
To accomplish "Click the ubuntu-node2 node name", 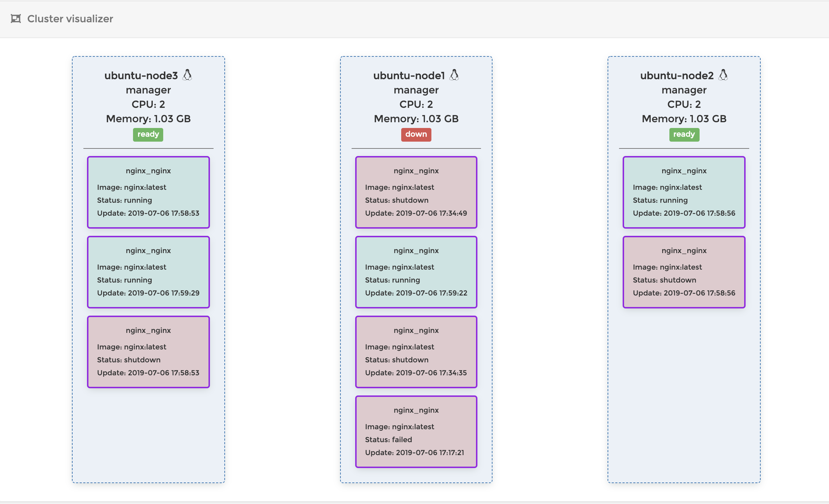I will [677, 75].
